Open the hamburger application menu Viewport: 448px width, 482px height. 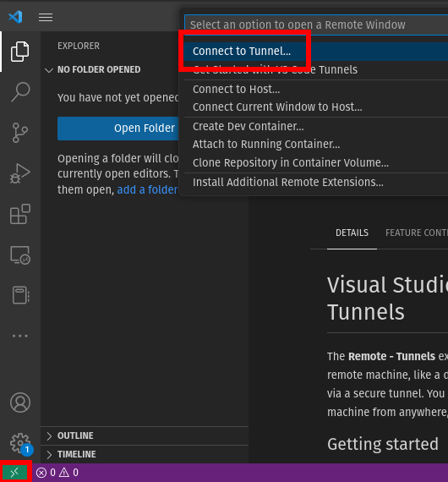point(46,17)
